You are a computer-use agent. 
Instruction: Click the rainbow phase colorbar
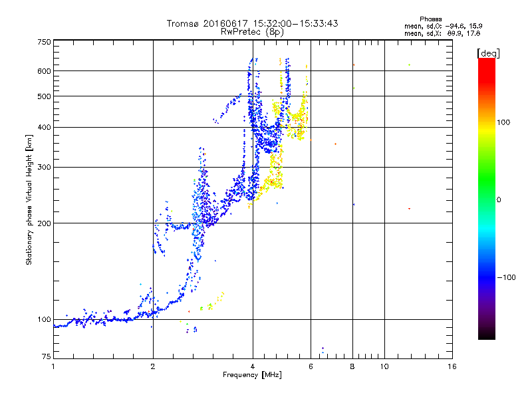pos(487,198)
